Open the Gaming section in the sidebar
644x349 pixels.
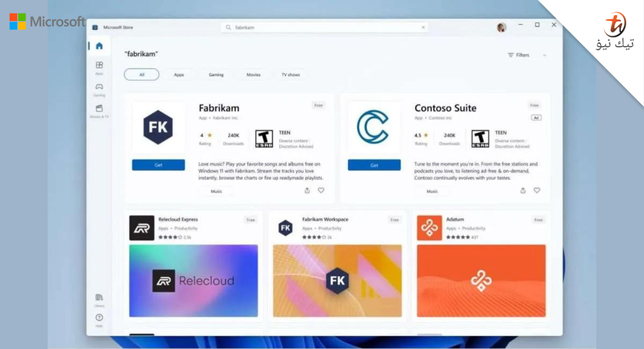pos(99,91)
